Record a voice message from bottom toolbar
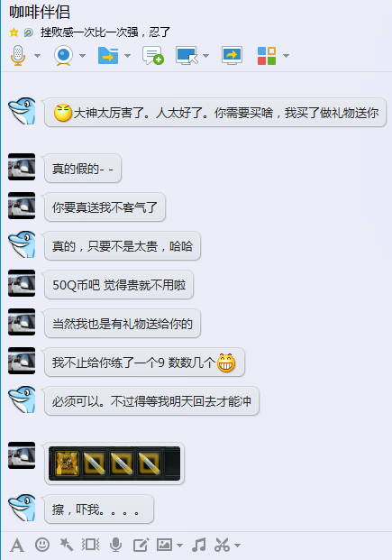The image size is (392, 560). (115, 545)
